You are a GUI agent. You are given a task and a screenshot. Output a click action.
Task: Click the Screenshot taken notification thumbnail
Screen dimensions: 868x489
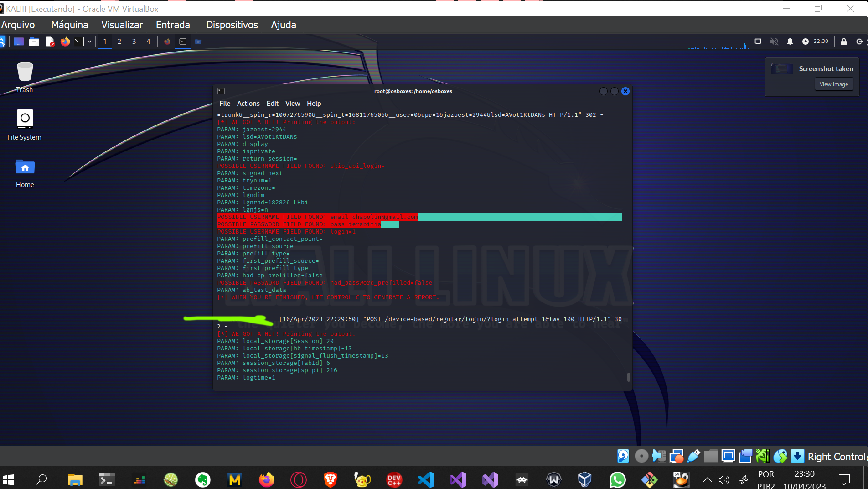click(781, 69)
